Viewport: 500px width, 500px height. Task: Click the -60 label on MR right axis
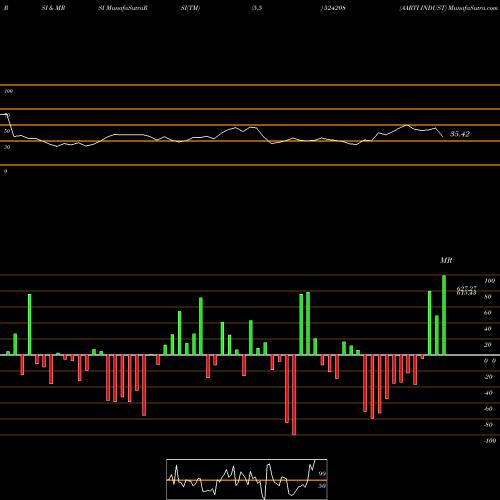pos(488,409)
